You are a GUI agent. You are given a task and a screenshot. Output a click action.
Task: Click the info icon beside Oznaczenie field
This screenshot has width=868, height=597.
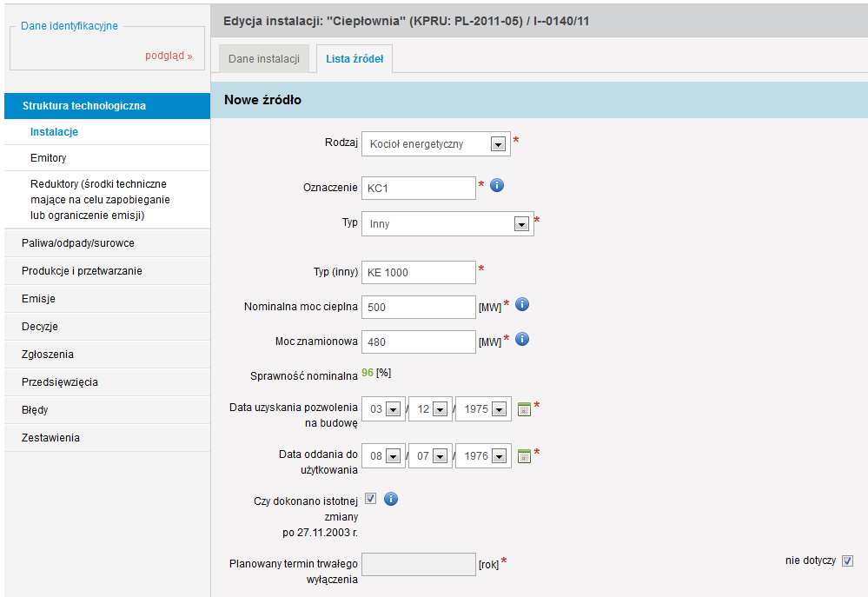coord(497,185)
